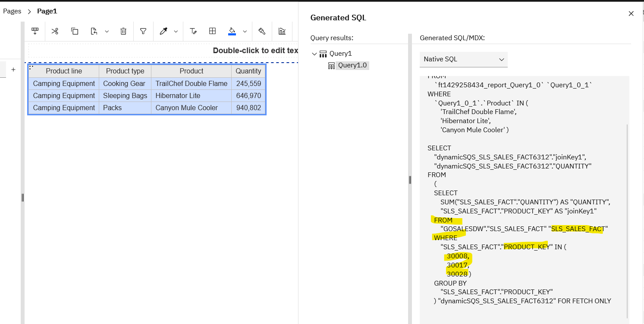Click the first toolbar icon with down arrow

(35, 31)
